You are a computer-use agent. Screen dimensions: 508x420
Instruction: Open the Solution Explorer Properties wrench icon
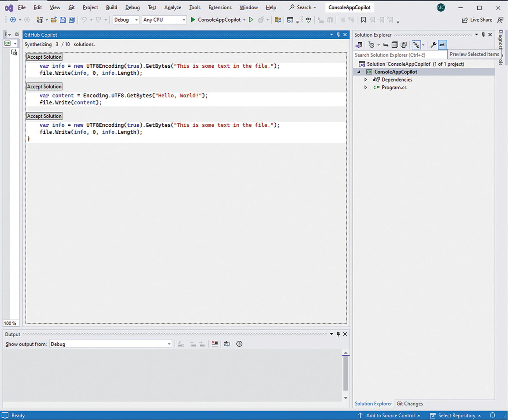click(x=433, y=45)
